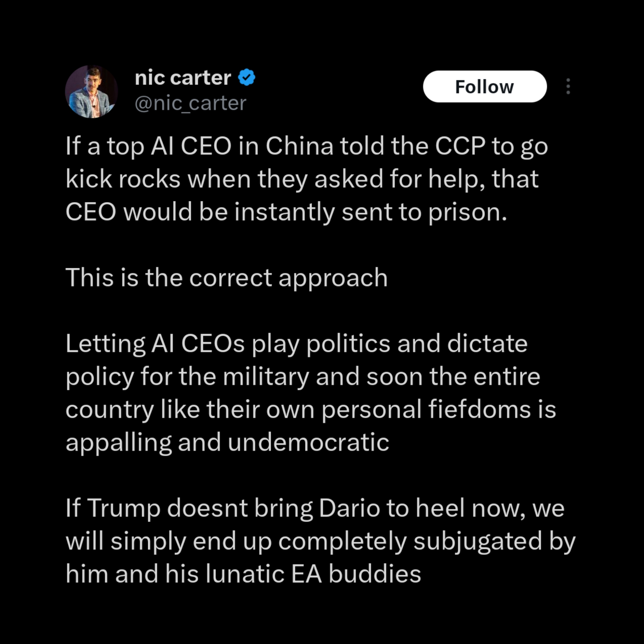Open the @nic_carter handle link

pos(190,103)
